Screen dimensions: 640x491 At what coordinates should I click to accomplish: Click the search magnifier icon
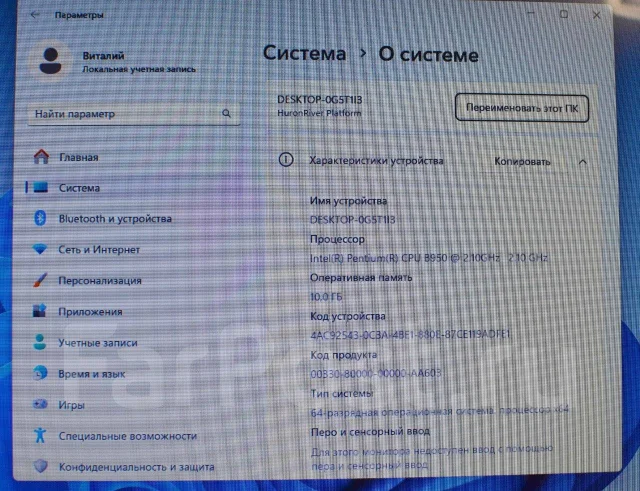tap(226, 113)
